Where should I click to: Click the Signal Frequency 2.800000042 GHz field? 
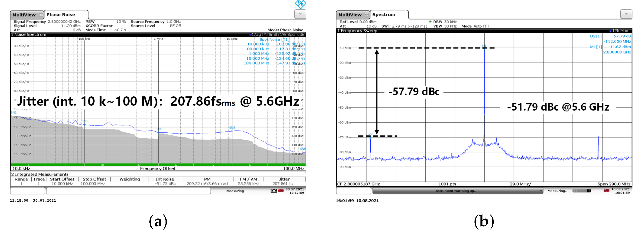tap(64, 21)
